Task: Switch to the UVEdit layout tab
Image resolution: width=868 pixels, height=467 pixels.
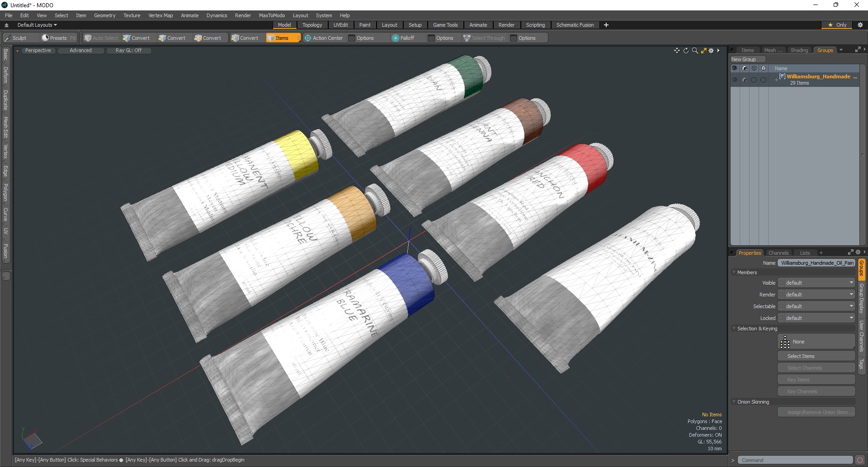Action: (340, 25)
